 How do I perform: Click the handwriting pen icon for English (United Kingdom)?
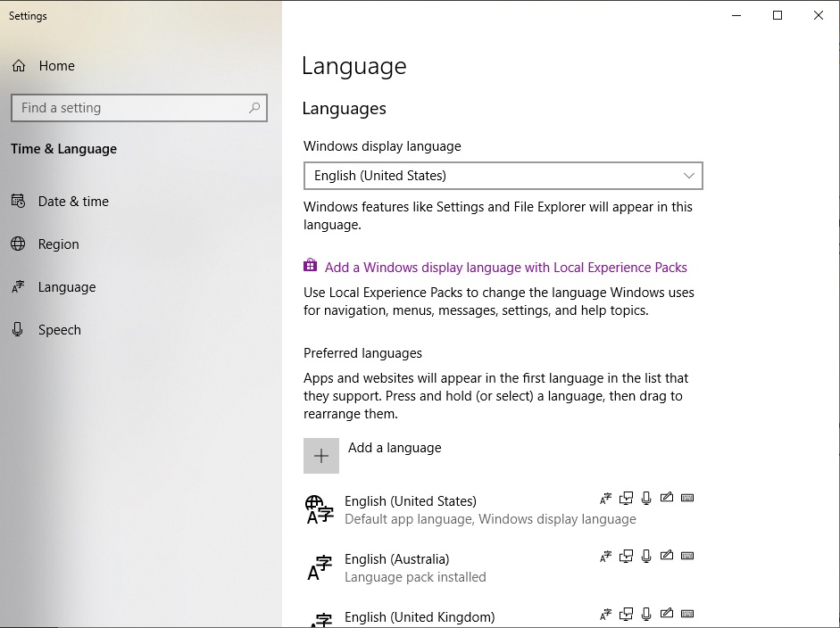pos(667,614)
